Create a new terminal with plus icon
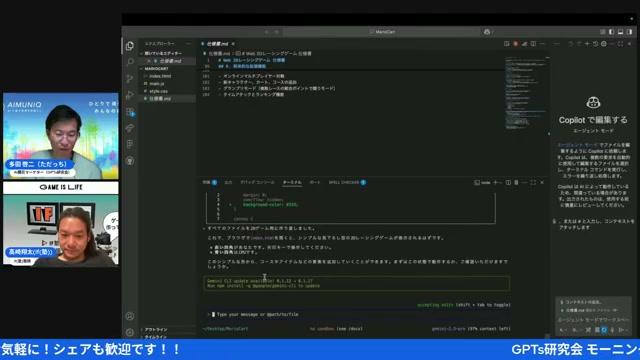Image resolution: width=640 pixels, height=360 pixels. 496,182
